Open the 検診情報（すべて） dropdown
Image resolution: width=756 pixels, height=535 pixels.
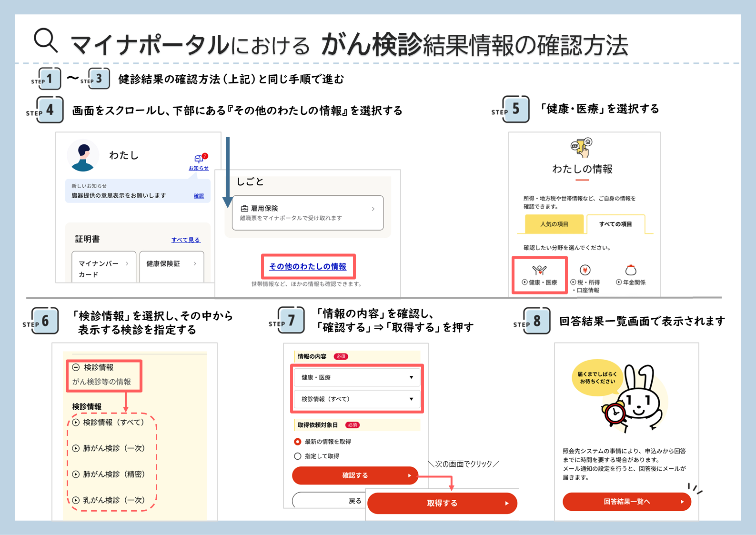tap(357, 399)
